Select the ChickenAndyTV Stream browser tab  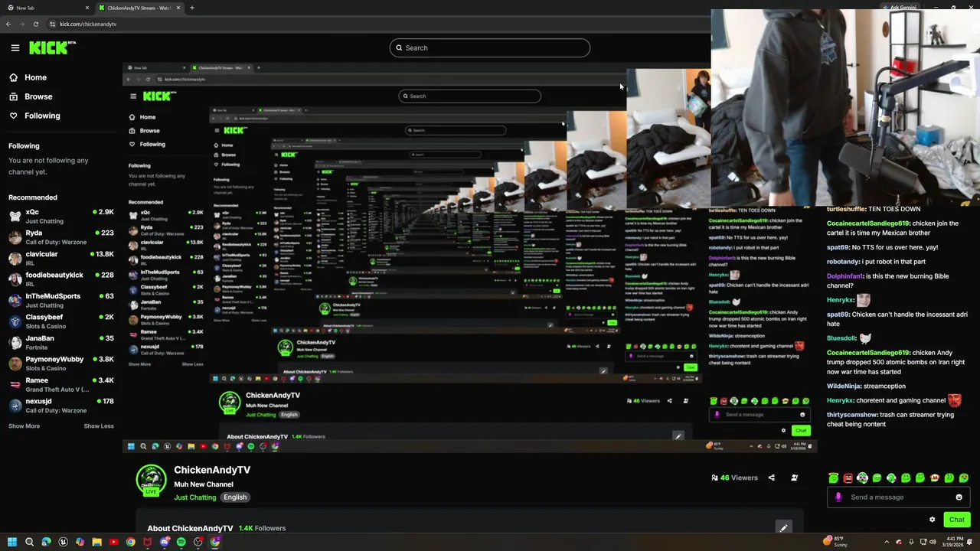(x=139, y=8)
